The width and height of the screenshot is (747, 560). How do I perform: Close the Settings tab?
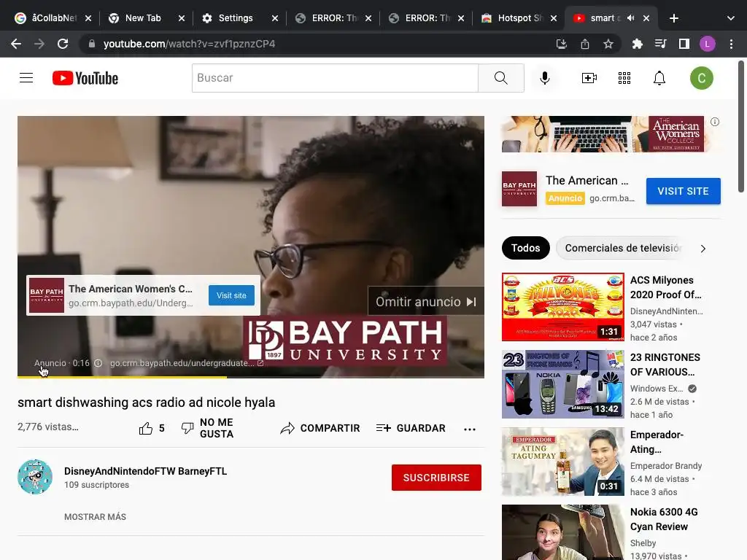[275, 18]
